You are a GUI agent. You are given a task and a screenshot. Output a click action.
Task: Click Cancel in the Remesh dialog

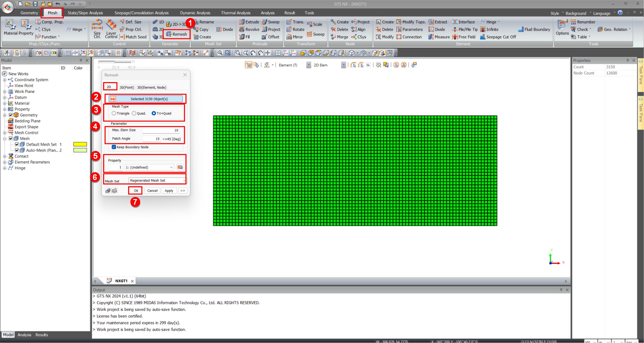tap(152, 191)
